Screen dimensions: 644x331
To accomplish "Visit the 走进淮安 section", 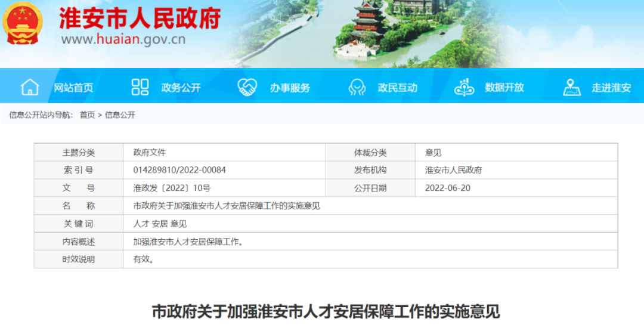I will (x=611, y=88).
